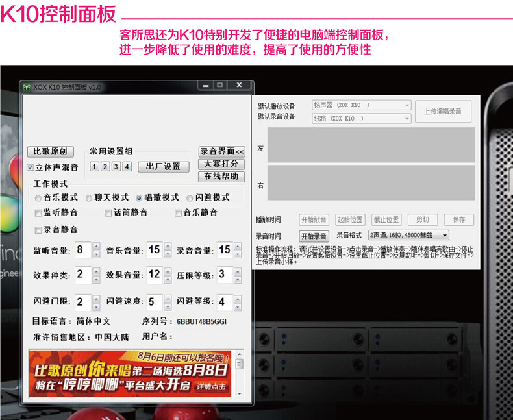The image size is (513, 420).
Task: Decrease 闪避速度 with down arrow
Action: tap(168, 307)
